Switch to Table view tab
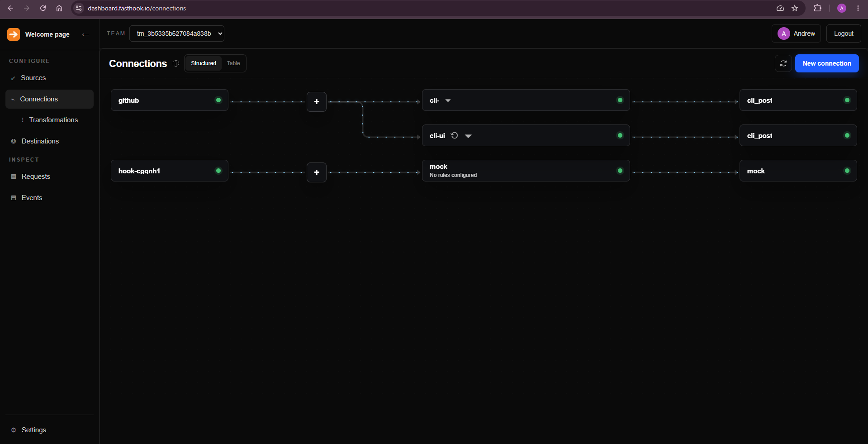 pos(233,63)
